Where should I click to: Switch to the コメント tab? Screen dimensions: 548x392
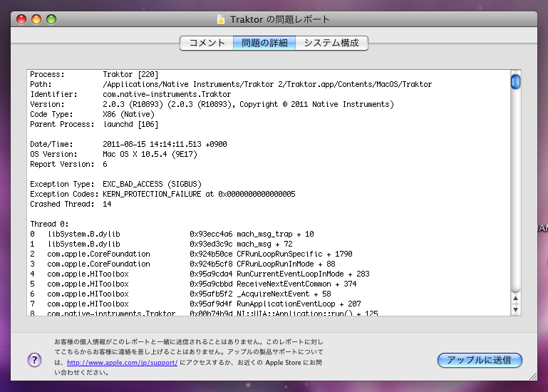(207, 43)
